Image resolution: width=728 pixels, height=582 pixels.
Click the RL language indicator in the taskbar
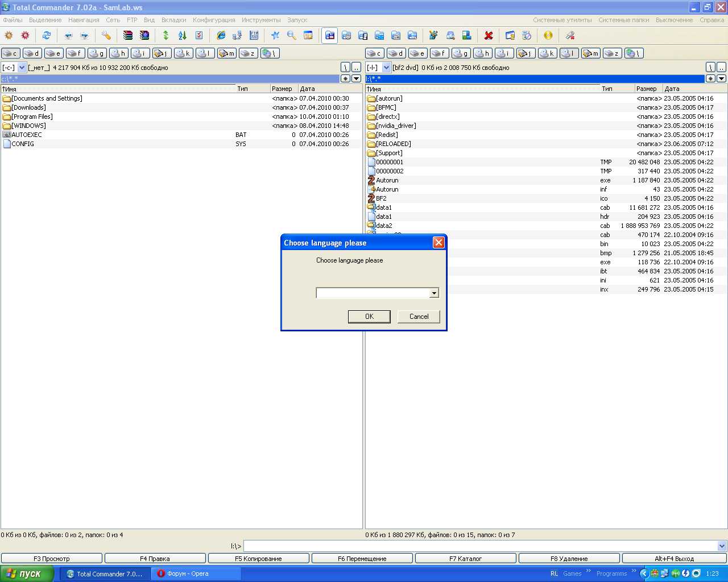tap(554, 573)
